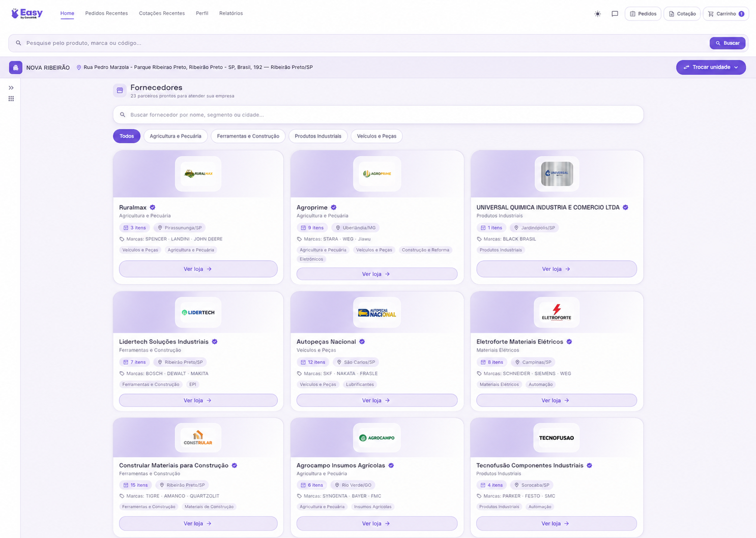
Task: Open Ruralmax store via Ver loja
Action: coord(198,269)
